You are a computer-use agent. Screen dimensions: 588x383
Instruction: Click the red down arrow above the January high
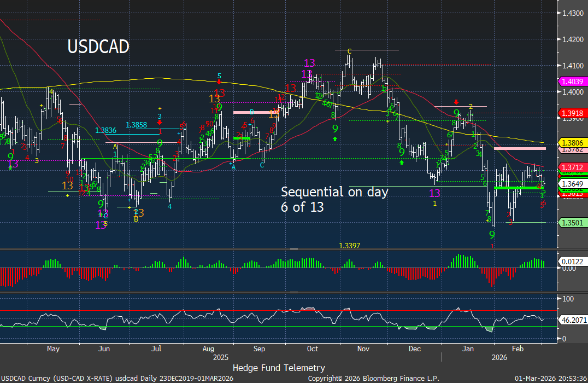[x=456, y=102]
